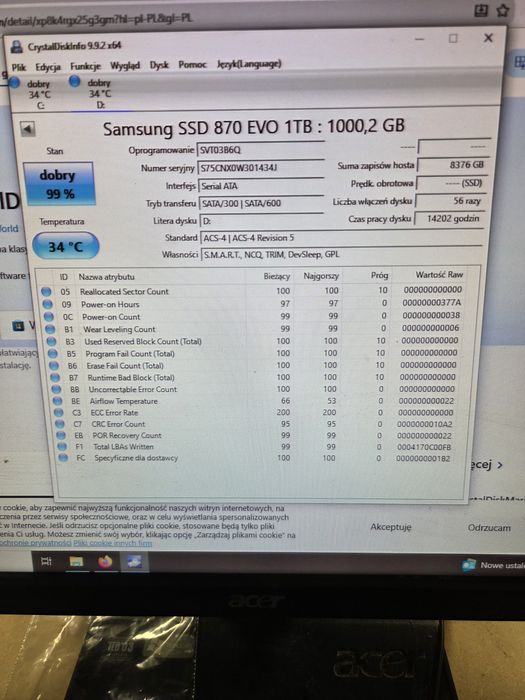Viewport: 525px width, 700px height.
Task: Open the Dysk menu
Action: point(159,65)
